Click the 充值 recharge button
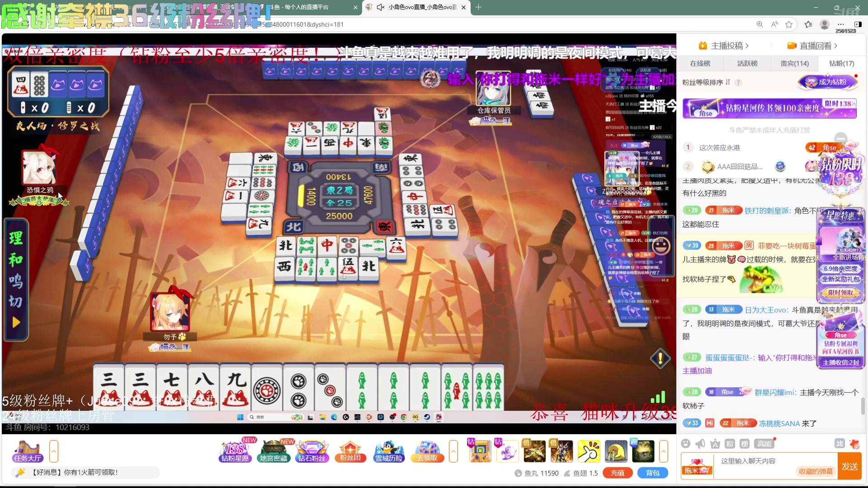 click(618, 473)
